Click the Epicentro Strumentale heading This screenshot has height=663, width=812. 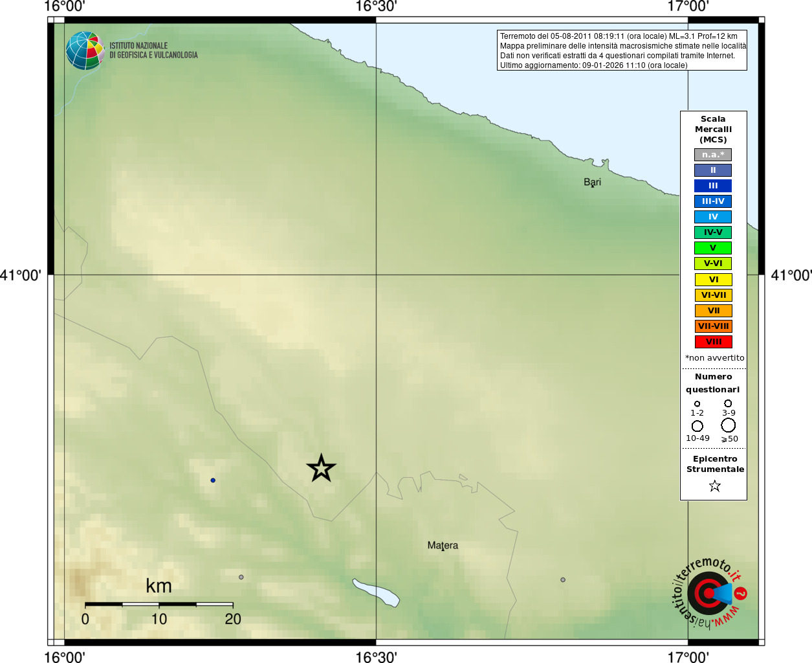pos(715,464)
